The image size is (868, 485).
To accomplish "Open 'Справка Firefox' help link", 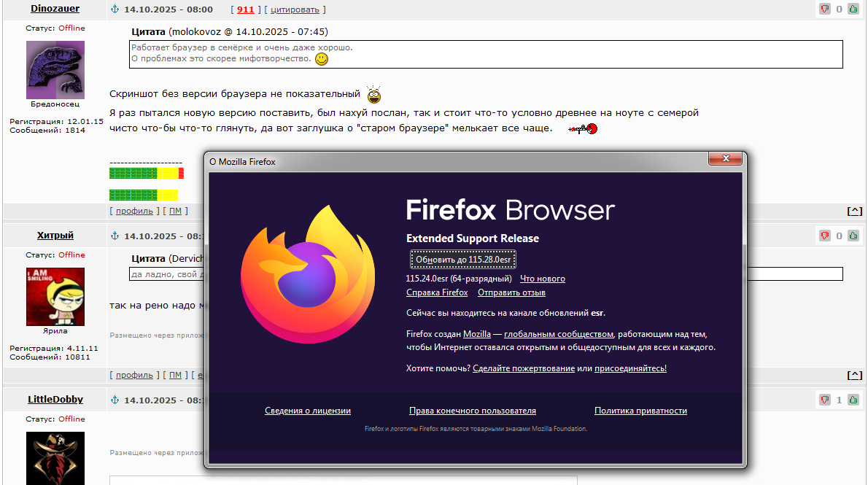I will [x=437, y=292].
